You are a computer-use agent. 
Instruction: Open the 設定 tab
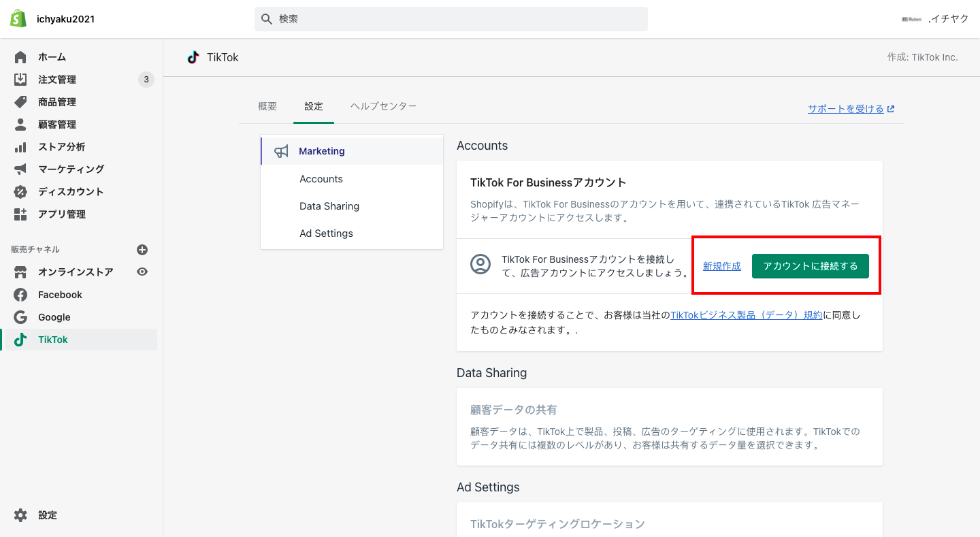[314, 106]
